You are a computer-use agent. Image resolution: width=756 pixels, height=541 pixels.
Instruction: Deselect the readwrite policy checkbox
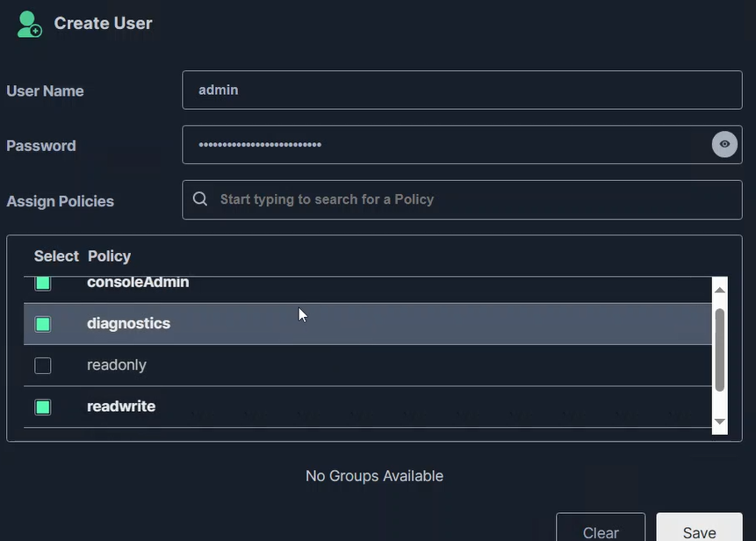point(43,407)
